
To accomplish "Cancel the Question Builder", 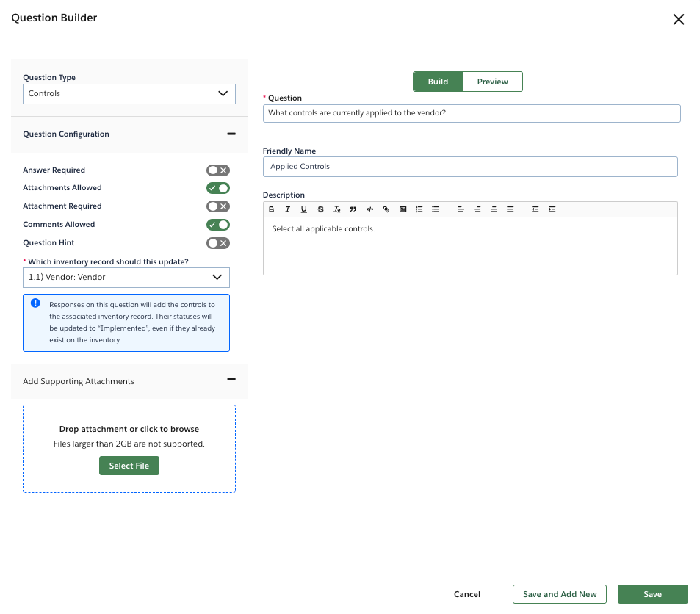I will tap(466, 594).
